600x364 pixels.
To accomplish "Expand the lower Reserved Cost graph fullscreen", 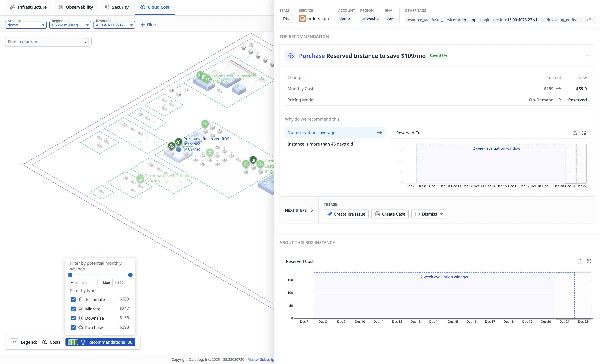I will click(589, 261).
